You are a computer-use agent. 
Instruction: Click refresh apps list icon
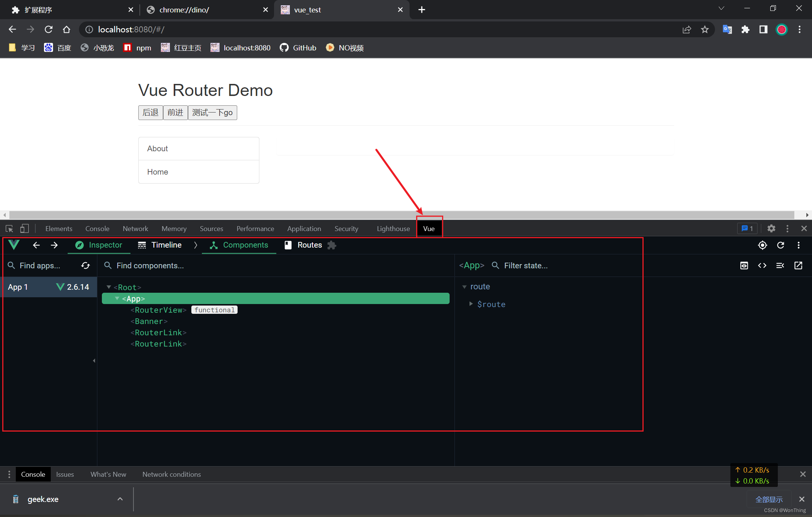click(x=85, y=266)
